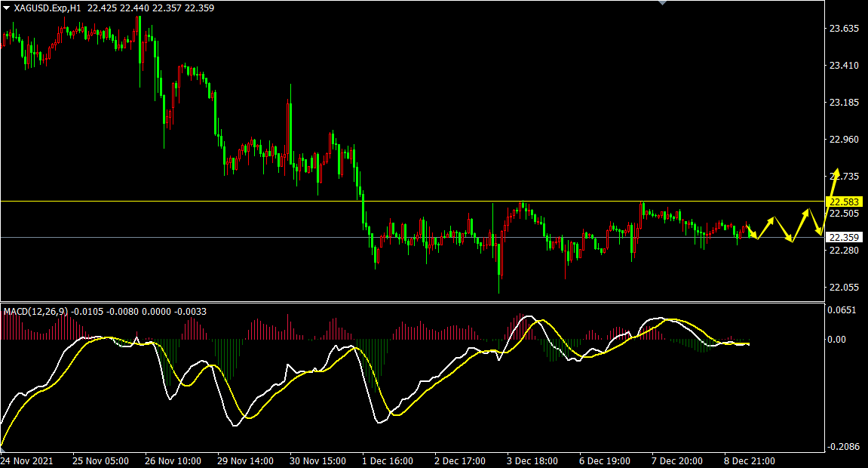Click the gray chart shift marker on top edge

[662, 3]
